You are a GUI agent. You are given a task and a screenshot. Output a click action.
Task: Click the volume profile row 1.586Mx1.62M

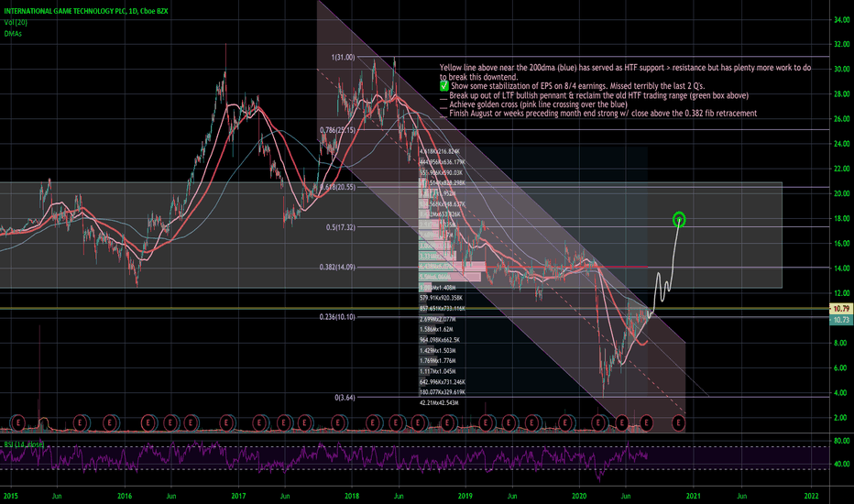click(436, 330)
